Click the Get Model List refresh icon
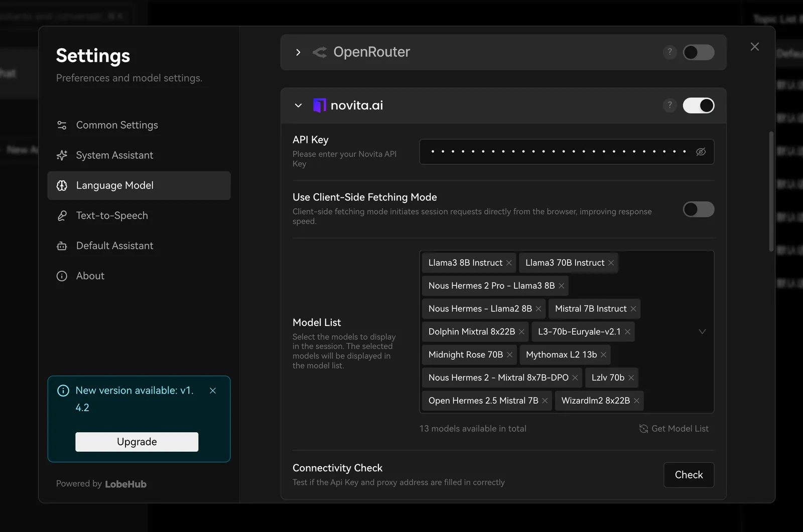803x532 pixels. (x=643, y=429)
